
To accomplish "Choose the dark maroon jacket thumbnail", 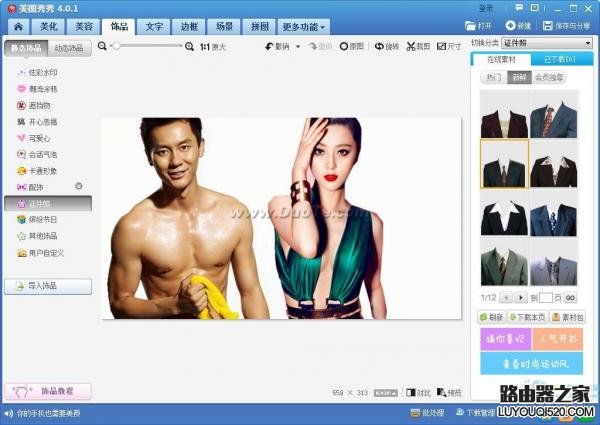I will click(x=504, y=114).
